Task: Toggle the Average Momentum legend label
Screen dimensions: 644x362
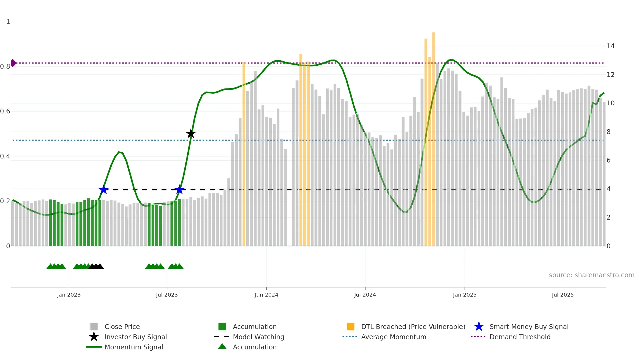Action: [394, 337]
